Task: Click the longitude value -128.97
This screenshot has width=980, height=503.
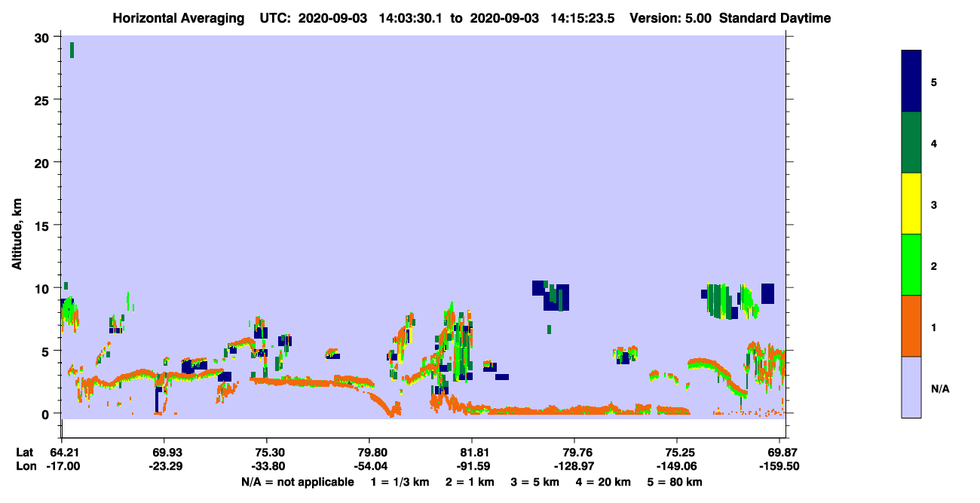Action: [574, 466]
